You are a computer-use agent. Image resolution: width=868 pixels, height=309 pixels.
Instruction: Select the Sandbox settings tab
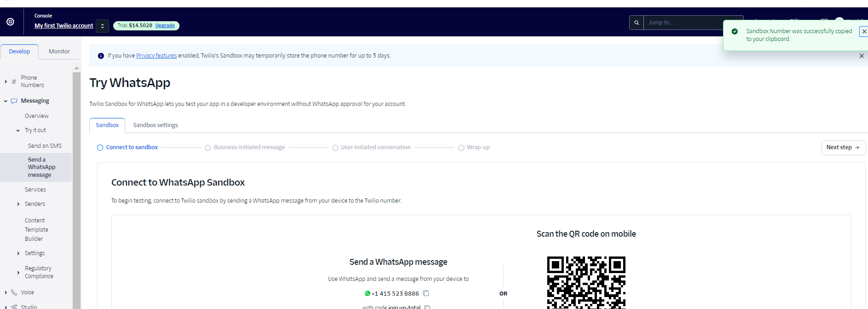[156, 125]
